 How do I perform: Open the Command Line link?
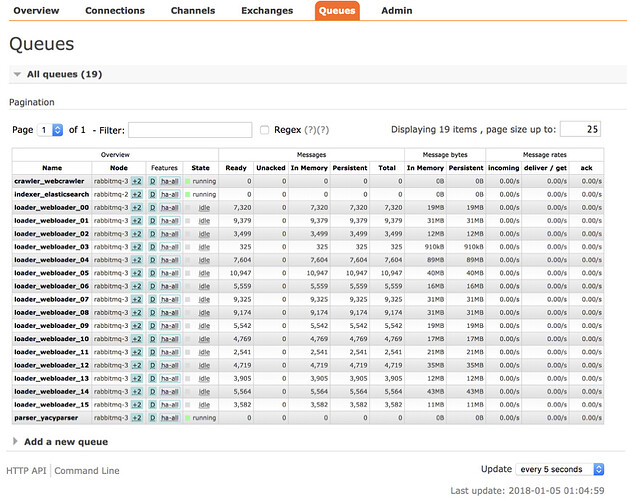[87, 471]
